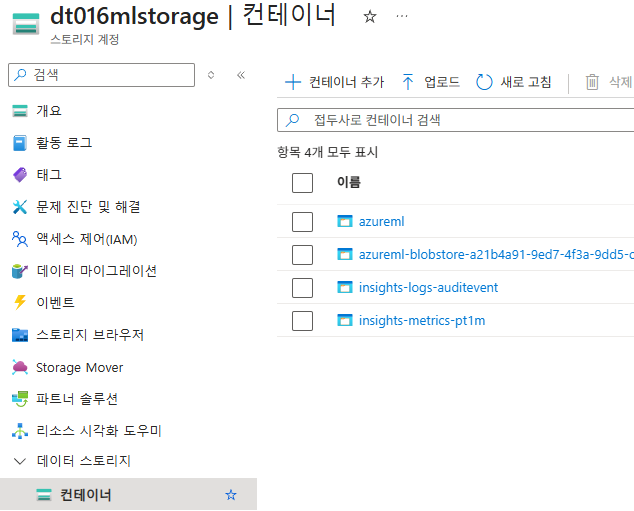Click container icon beside insights-metrics-pt1m

pyautogui.click(x=344, y=320)
